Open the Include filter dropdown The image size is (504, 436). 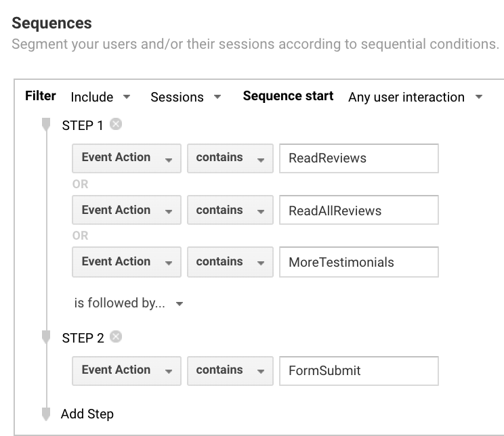(100, 97)
